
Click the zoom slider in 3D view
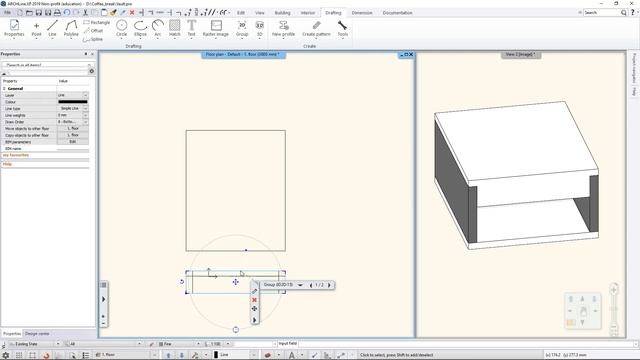click(x=613, y=309)
